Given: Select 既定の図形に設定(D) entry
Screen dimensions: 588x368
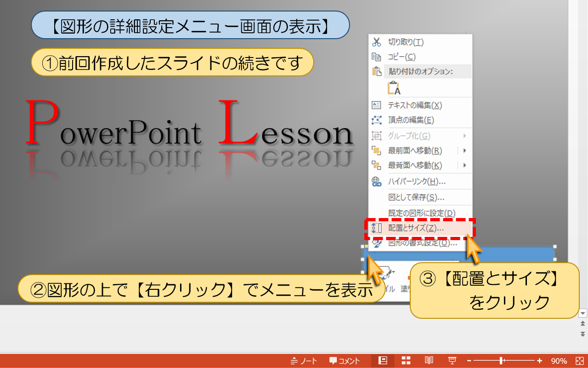Looking at the screenshot, I should pos(420,213).
